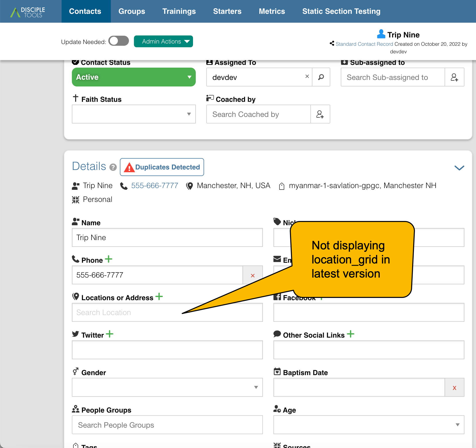Click the Facebook input field
This screenshot has height=448, width=476.
pyautogui.click(x=369, y=312)
